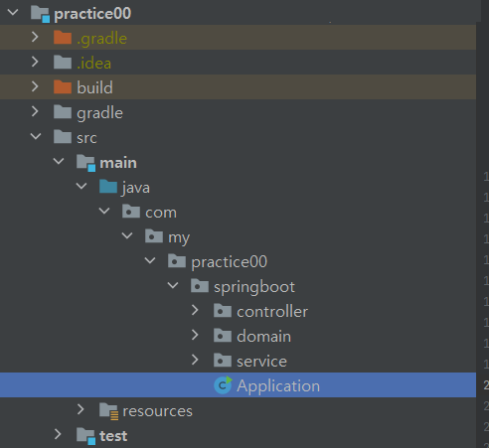Collapse the com package
The image size is (489, 448).
pos(104,211)
